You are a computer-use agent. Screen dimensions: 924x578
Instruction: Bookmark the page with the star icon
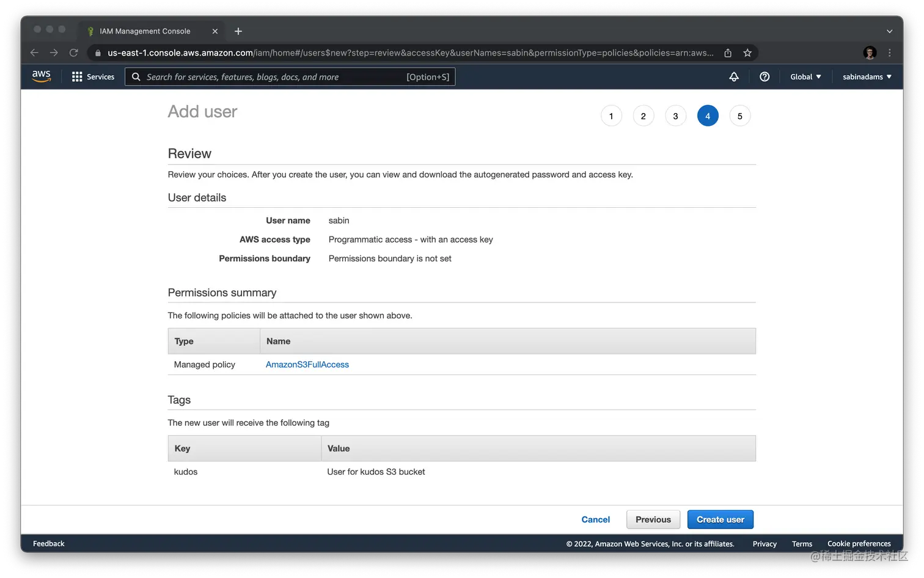coord(747,53)
